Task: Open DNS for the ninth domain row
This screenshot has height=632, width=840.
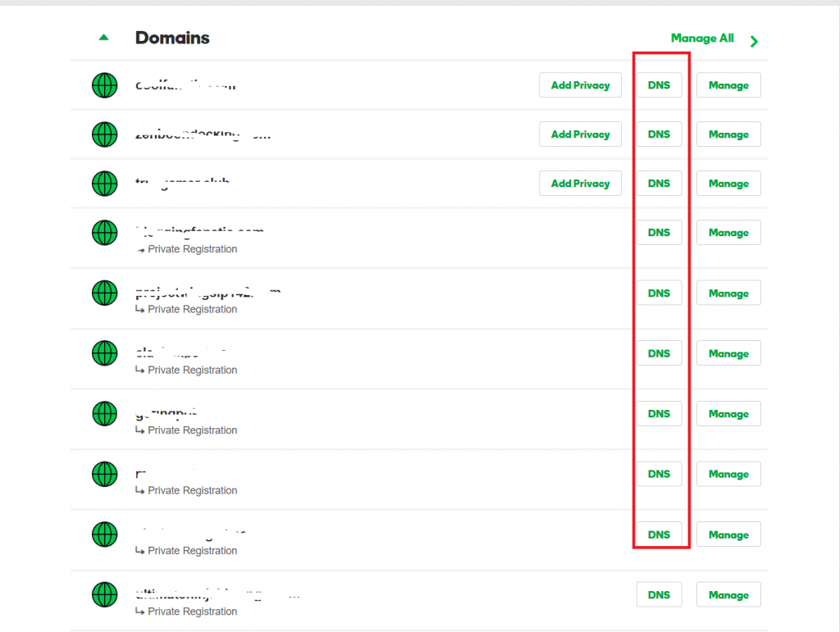Action: click(x=659, y=534)
